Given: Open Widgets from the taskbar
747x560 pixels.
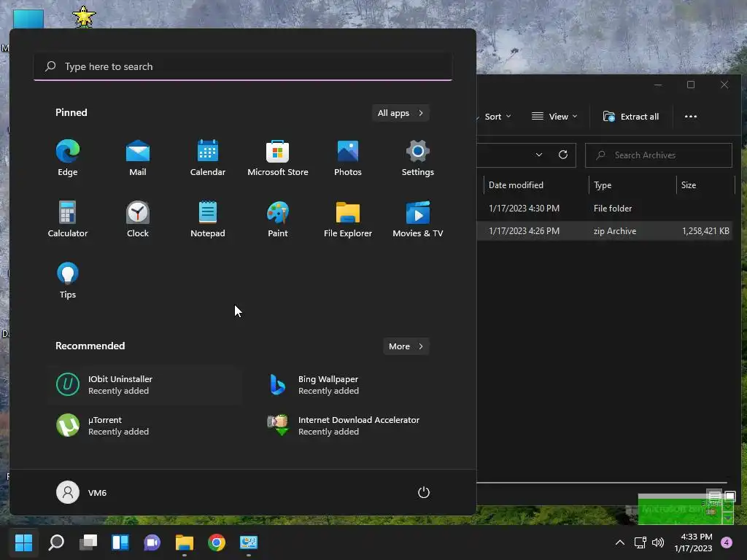Looking at the screenshot, I should pyautogui.click(x=120, y=542).
